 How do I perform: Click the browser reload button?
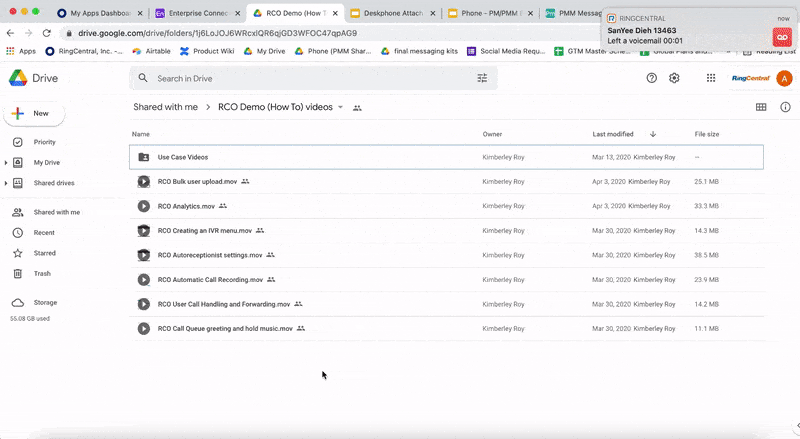[x=46, y=33]
